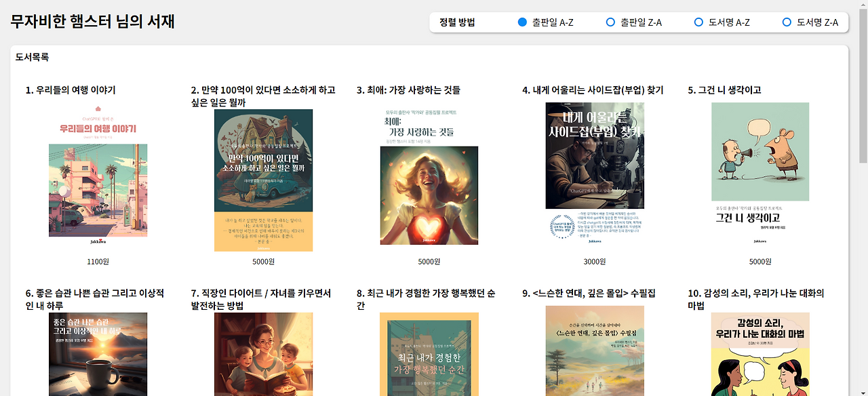Select the "도서명 Z-A" sort option

coord(787,22)
